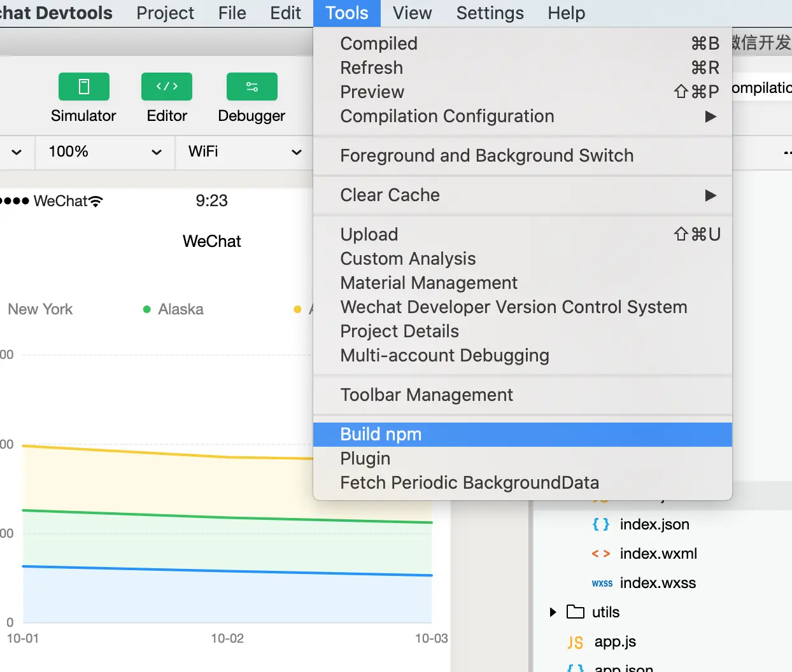Screen dimensions: 792x672
Task: Click the app.js JS icon
Action: pyautogui.click(x=575, y=642)
